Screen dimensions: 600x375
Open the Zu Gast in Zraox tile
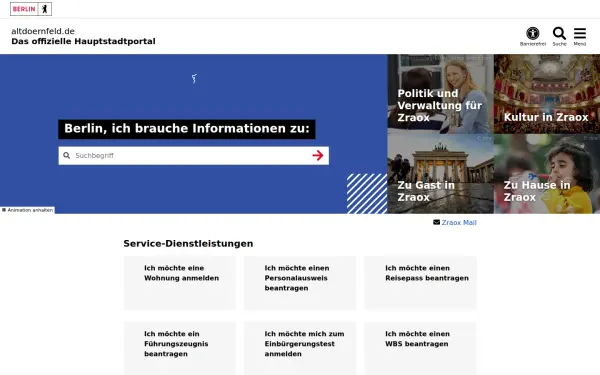440,174
